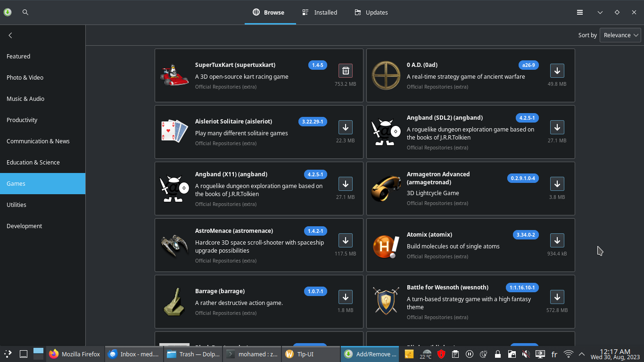Open SuperTuxKart (supertuxkart) title
This screenshot has height=362, width=644.
(235, 65)
